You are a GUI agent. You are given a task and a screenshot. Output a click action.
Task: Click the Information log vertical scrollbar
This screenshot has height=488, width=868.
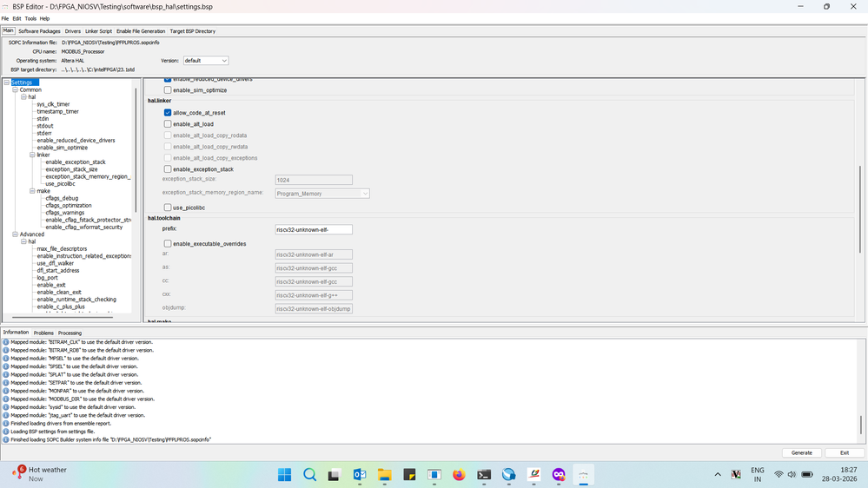[861, 425]
